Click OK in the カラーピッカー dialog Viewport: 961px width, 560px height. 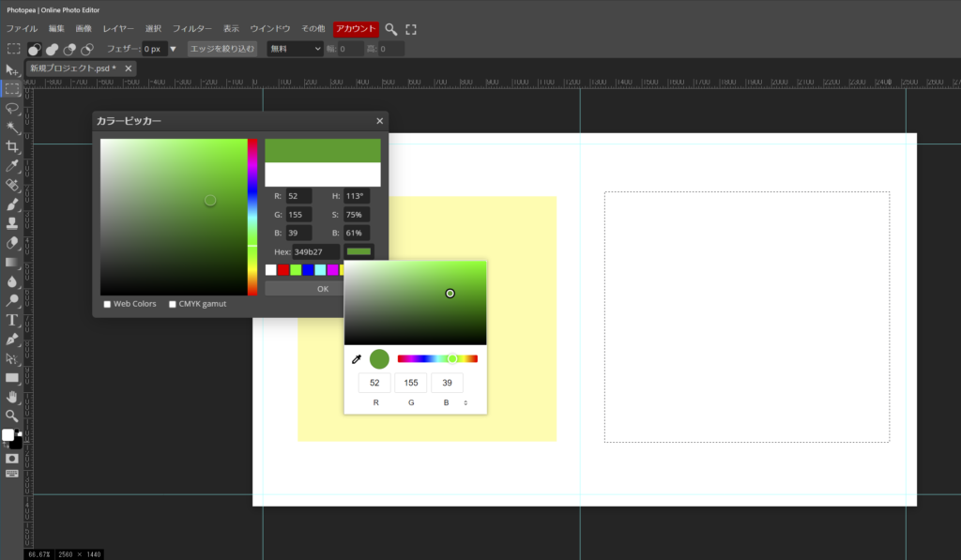(x=322, y=289)
